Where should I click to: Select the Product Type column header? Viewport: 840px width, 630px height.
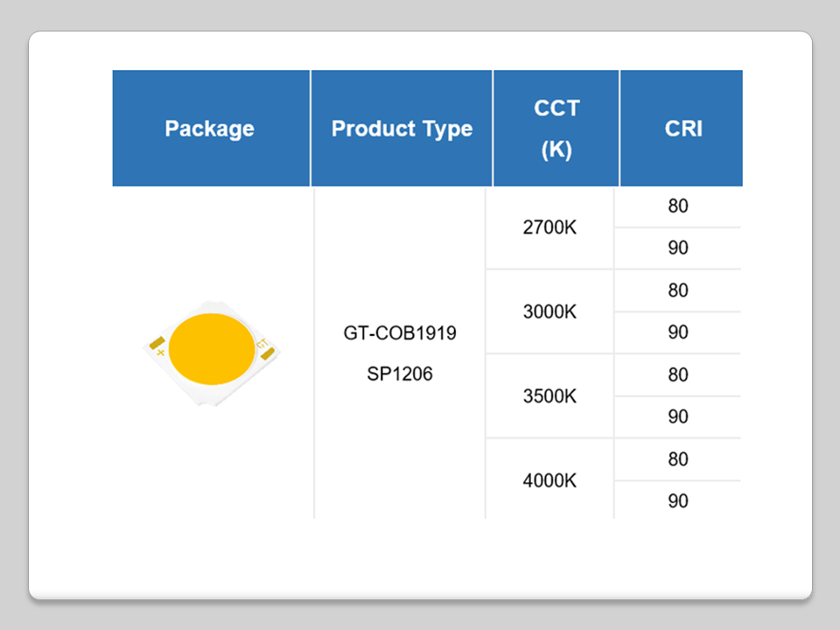pos(402,129)
